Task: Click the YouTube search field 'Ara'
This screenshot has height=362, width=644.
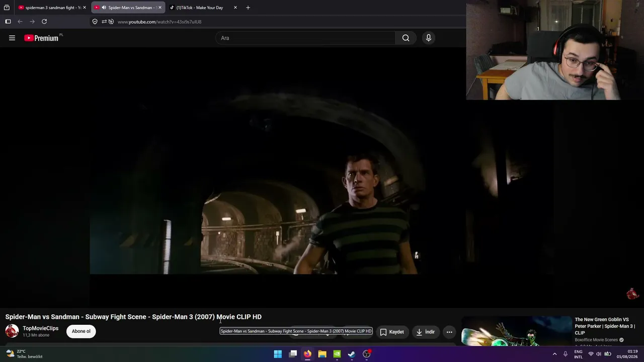Action: 306,38
